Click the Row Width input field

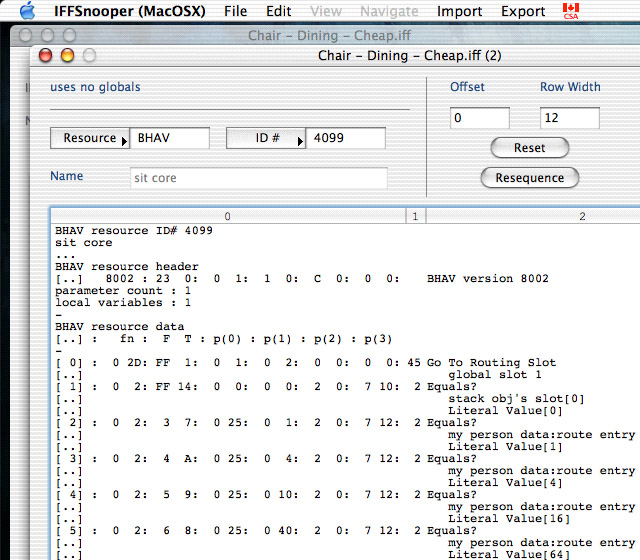click(x=569, y=118)
